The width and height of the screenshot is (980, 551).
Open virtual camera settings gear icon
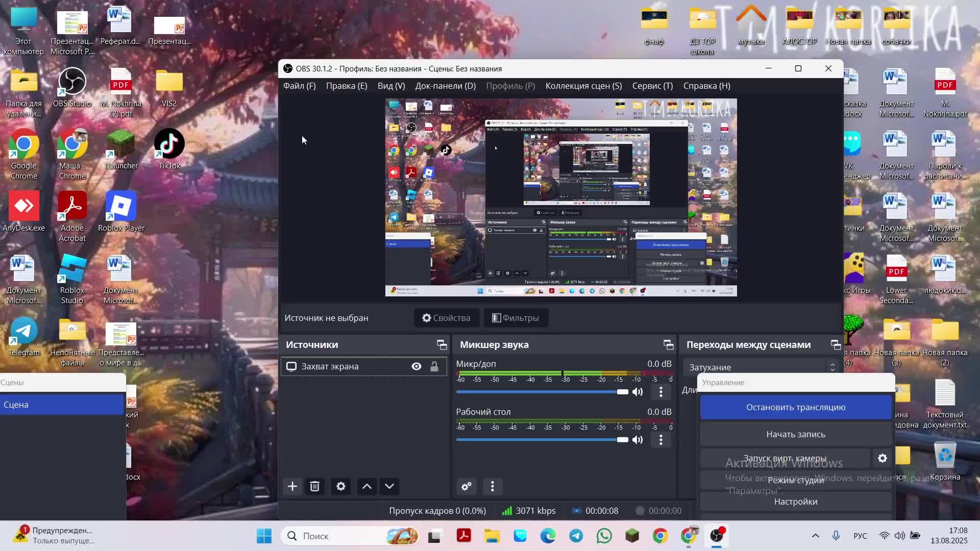(882, 458)
